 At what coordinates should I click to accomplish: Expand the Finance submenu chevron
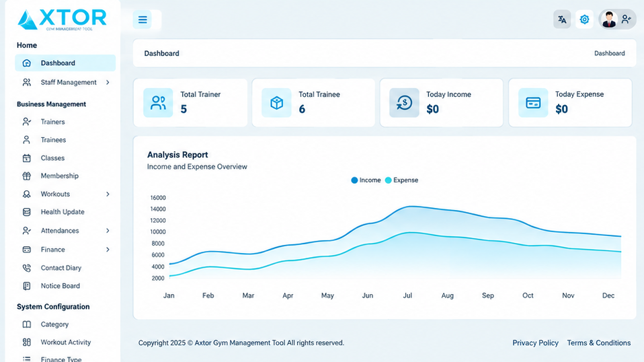click(108, 250)
